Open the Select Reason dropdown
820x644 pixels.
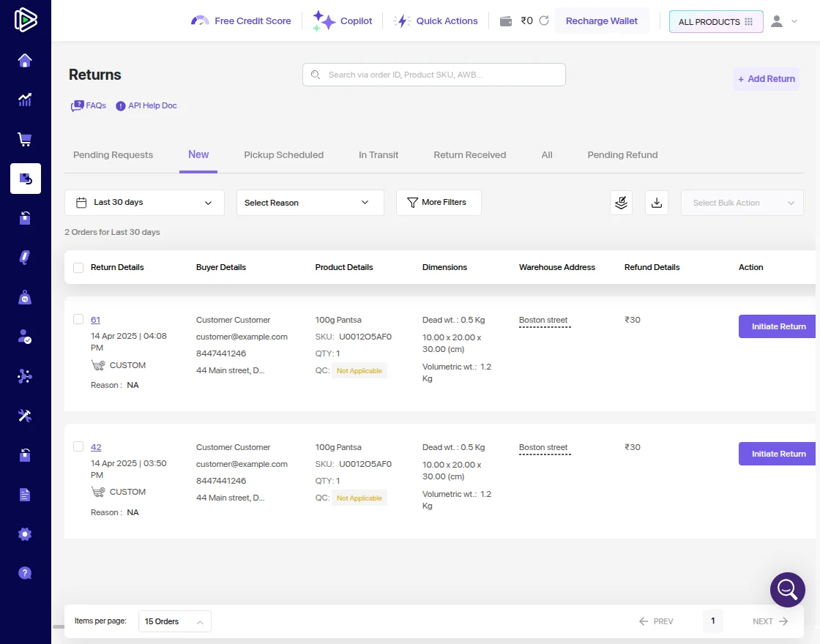click(310, 203)
